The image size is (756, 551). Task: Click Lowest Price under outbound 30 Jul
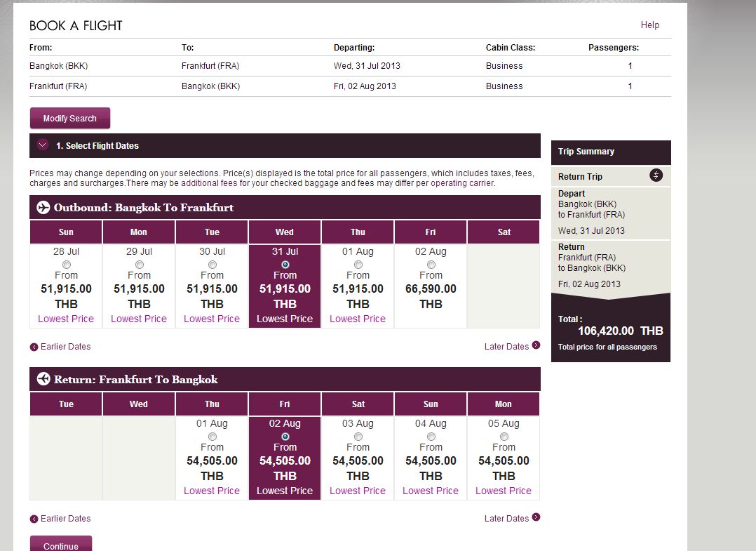pyautogui.click(x=212, y=319)
